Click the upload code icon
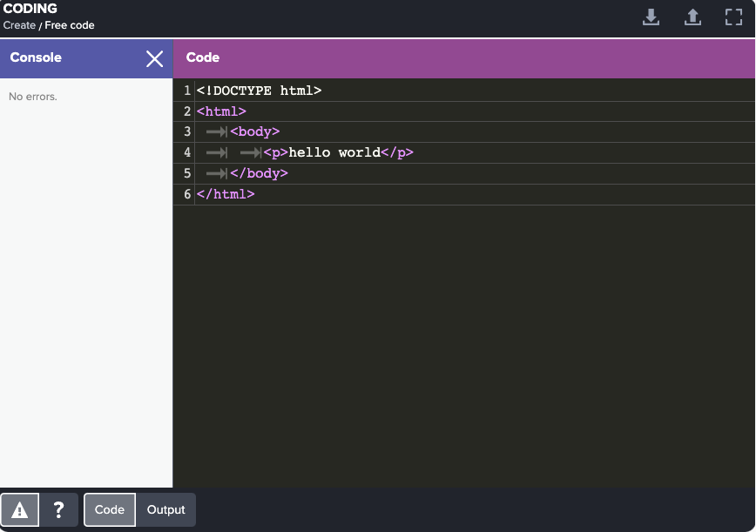 [692, 17]
